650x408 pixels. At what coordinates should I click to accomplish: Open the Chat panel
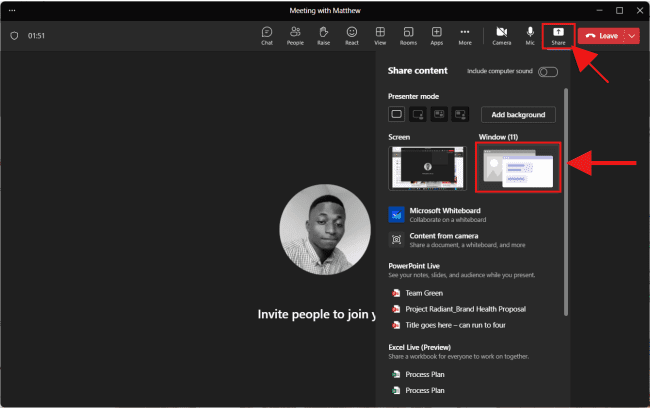pos(267,36)
